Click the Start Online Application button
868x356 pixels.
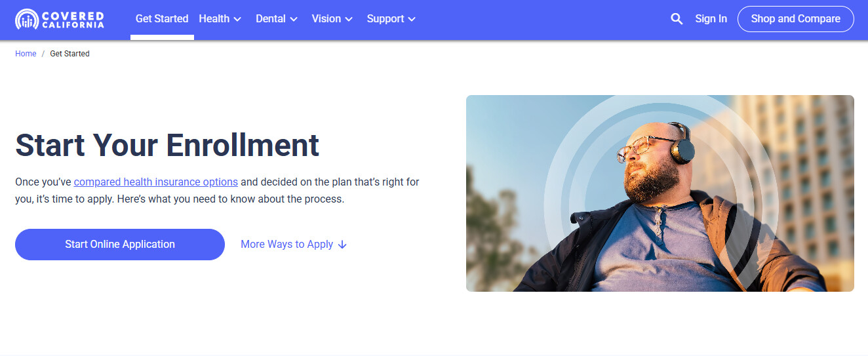point(120,245)
